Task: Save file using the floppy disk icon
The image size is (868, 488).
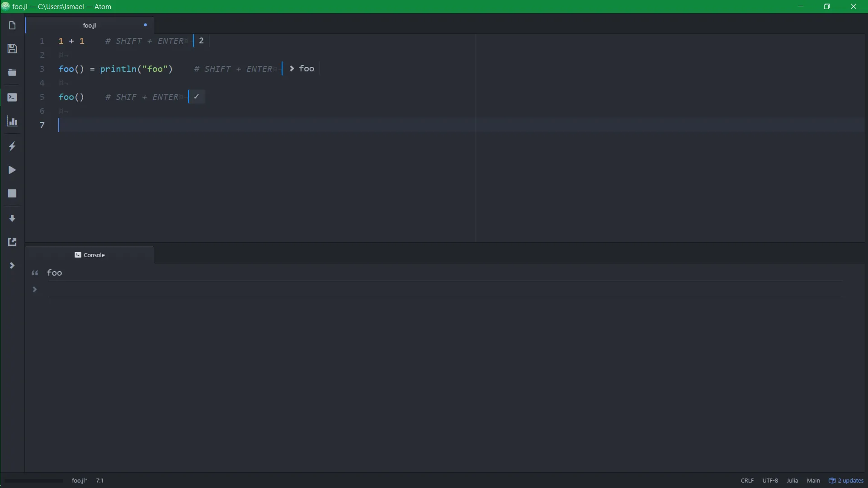Action: pyautogui.click(x=12, y=49)
